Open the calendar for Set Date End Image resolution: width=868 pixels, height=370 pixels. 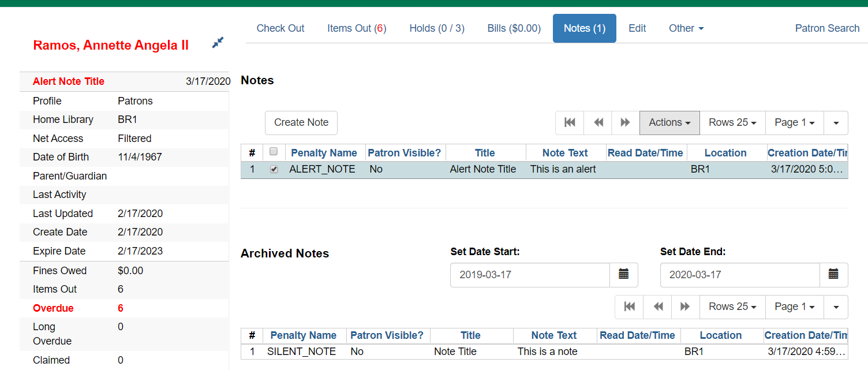coord(834,275)
